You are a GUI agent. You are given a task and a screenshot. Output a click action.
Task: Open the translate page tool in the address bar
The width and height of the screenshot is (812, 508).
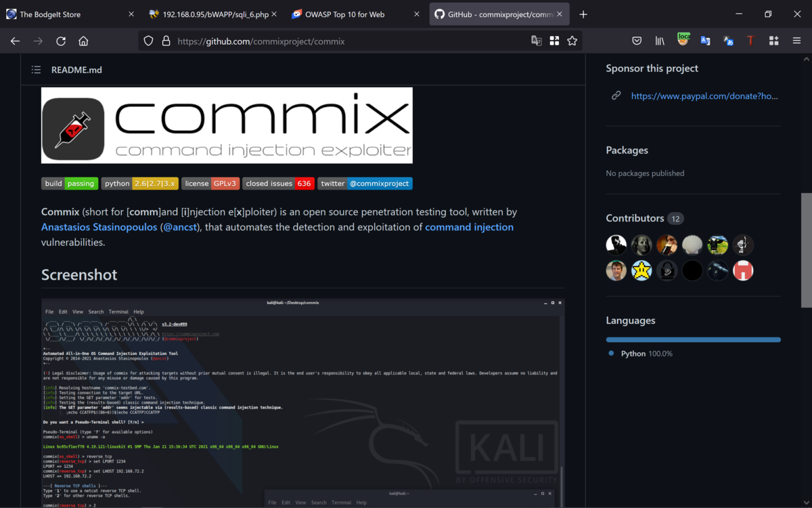tap(536, 41)
